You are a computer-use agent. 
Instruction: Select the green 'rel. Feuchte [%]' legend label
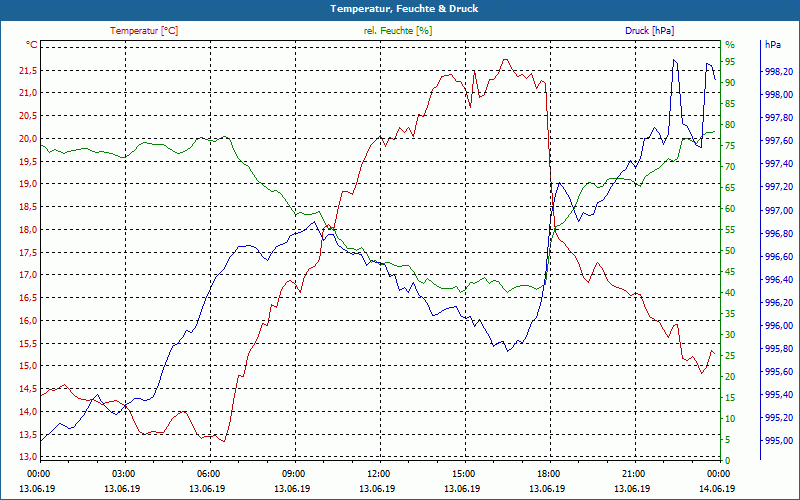tap(397, 31)
